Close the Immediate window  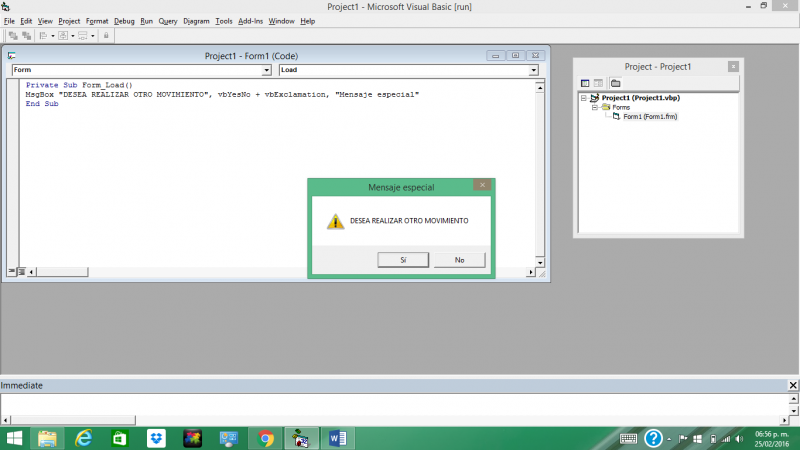point(793,385)
